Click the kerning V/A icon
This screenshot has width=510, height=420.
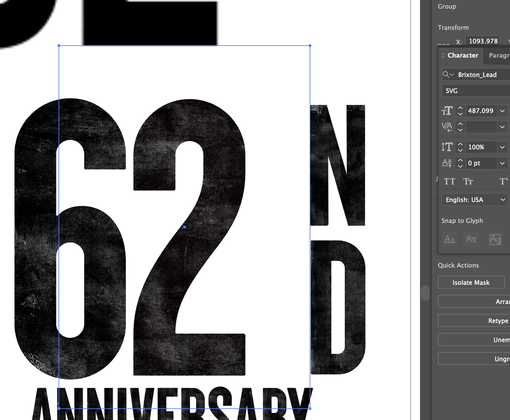(x=447, y=127)
